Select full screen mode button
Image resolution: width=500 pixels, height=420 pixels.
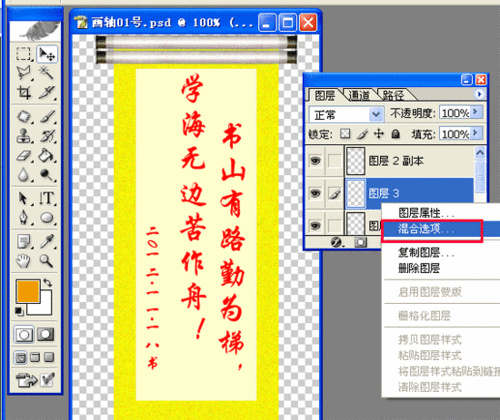(x=49, y=357)
